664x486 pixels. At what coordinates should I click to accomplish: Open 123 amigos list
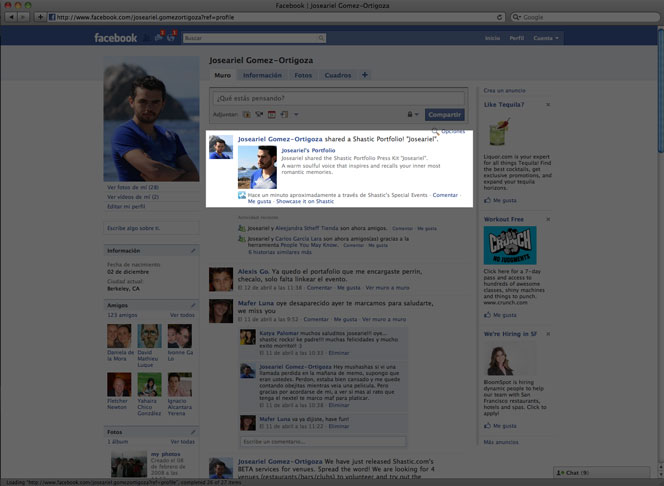click(122, 315)
